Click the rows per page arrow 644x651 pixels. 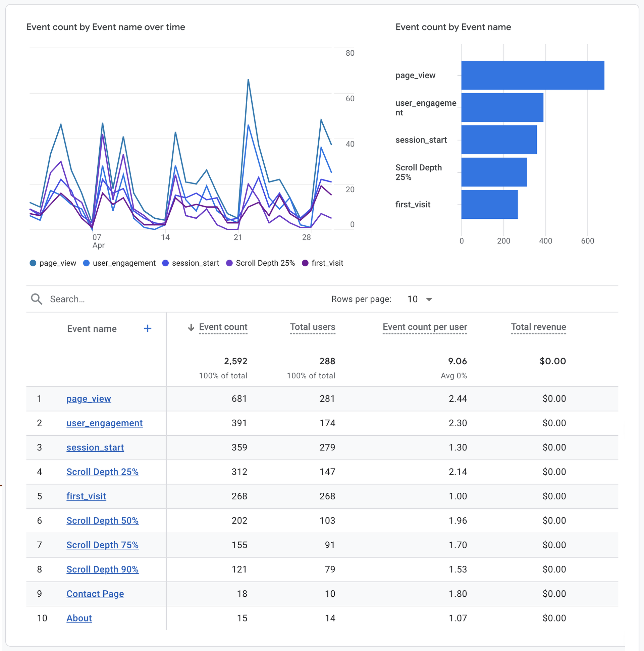(429, 299)
